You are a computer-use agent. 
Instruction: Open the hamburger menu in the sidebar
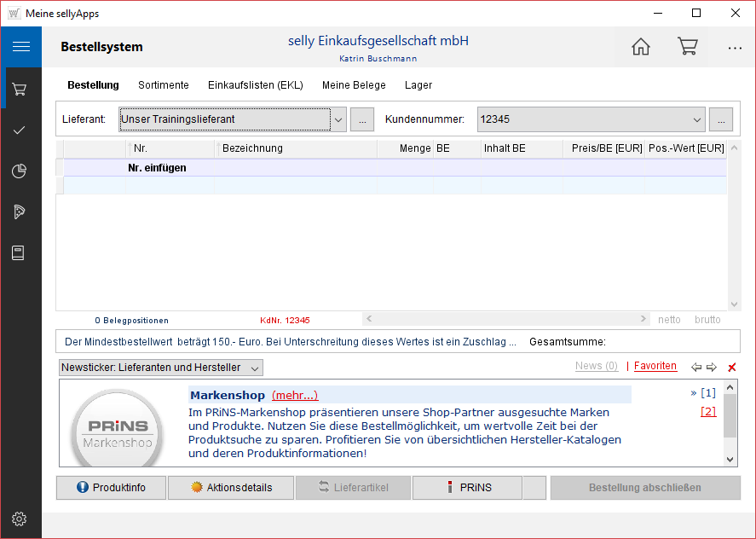coord(20,47)
